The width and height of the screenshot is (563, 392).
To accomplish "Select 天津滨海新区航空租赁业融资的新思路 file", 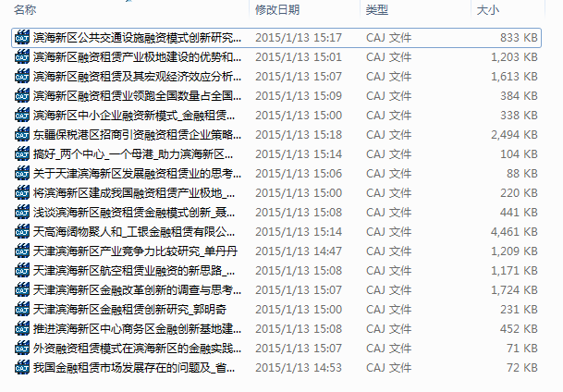I will point(134,270).
